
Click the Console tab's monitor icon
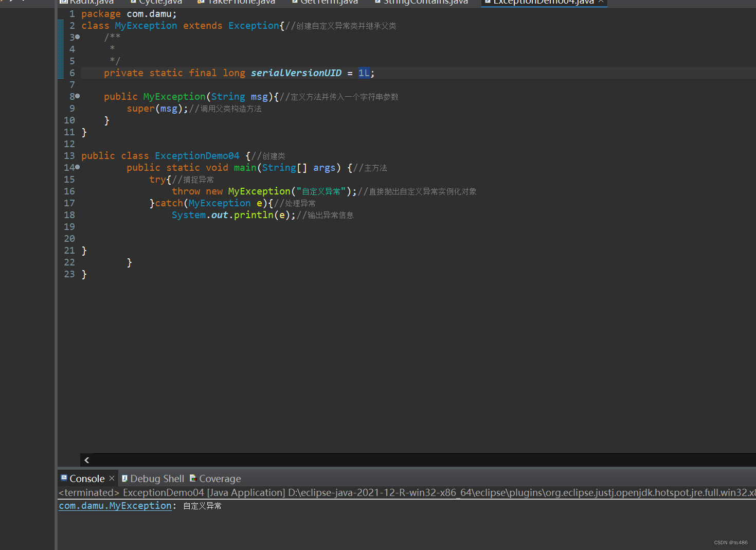(x=64, y=478)
